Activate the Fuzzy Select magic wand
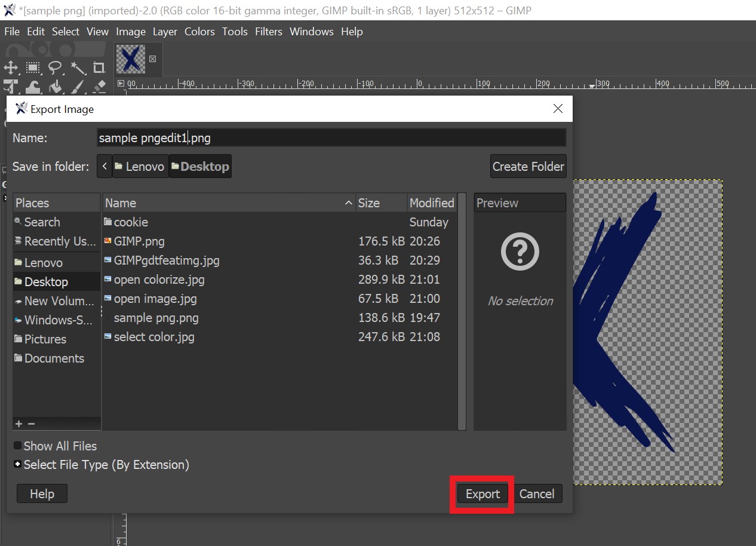This screenshot has height=546, width=756. pos(78,68)
